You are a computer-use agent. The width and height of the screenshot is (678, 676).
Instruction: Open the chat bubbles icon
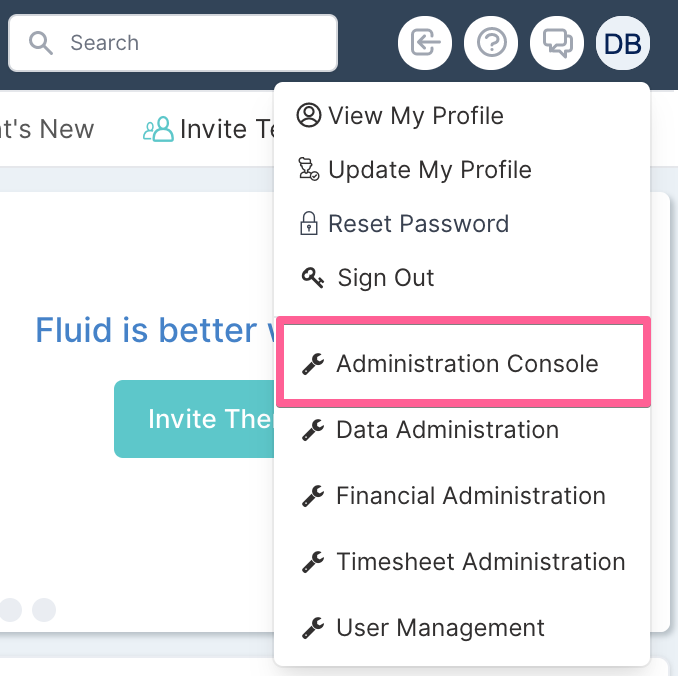tap(557, 43)
